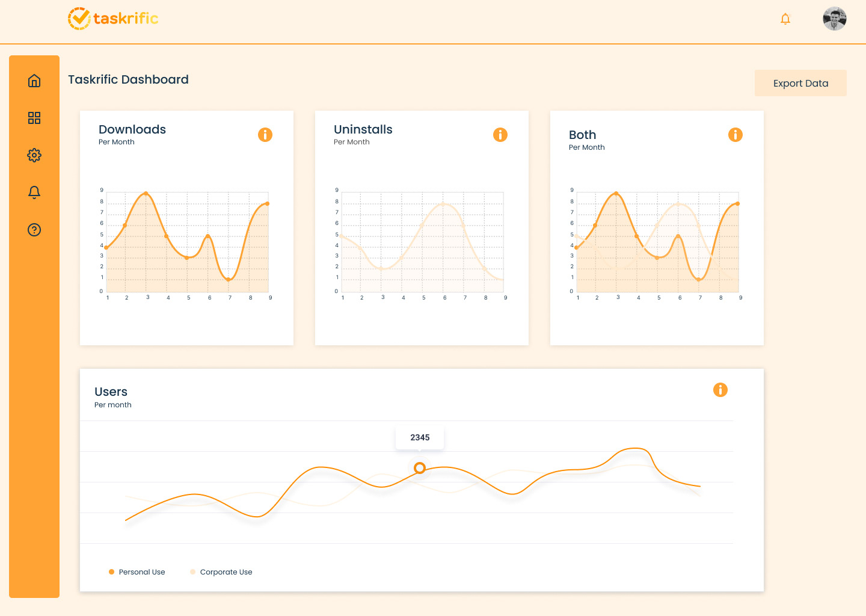The width and height of the screenshot is (866, 616).
Task: Click the Downloads peak point at month 3
Action: coord(146,193)
